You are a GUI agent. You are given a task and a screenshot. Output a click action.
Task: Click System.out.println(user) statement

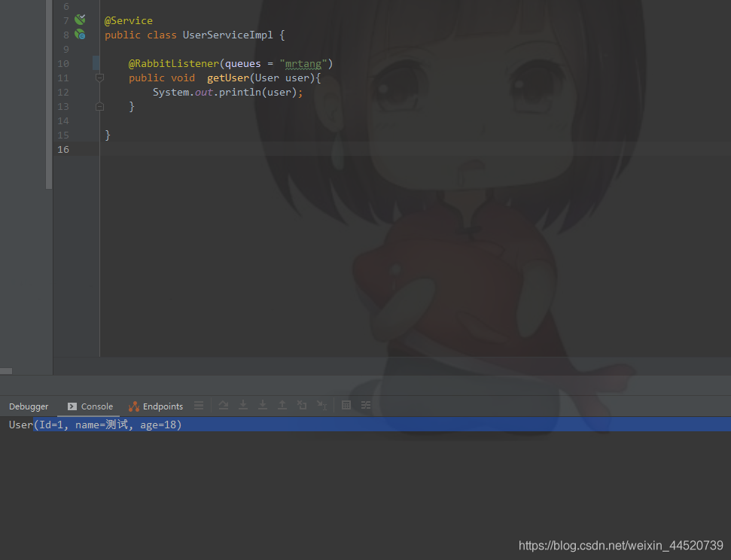coord(227,93)
